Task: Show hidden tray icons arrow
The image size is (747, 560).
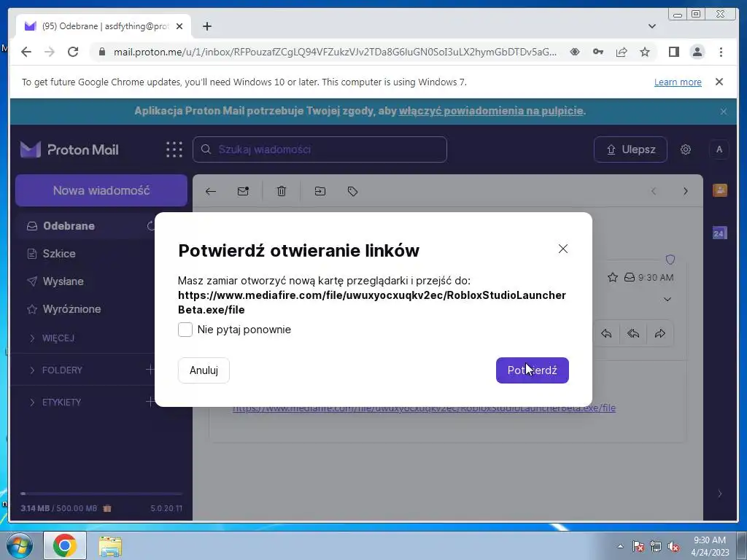Action: tap(620, 545)
